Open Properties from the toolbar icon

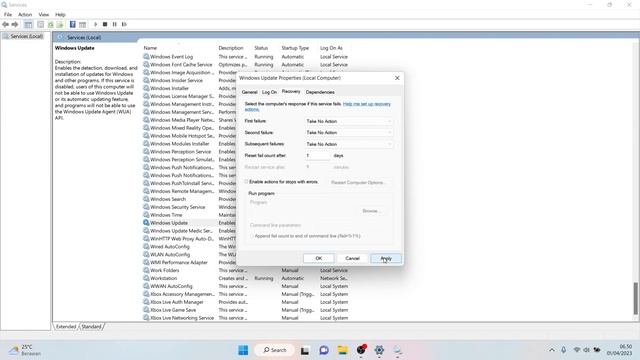40,24
